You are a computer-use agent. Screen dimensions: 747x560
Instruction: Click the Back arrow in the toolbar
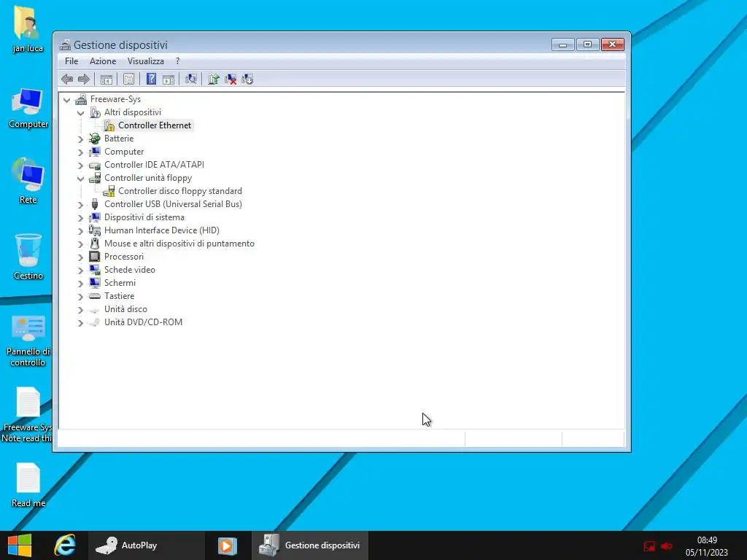67,79
